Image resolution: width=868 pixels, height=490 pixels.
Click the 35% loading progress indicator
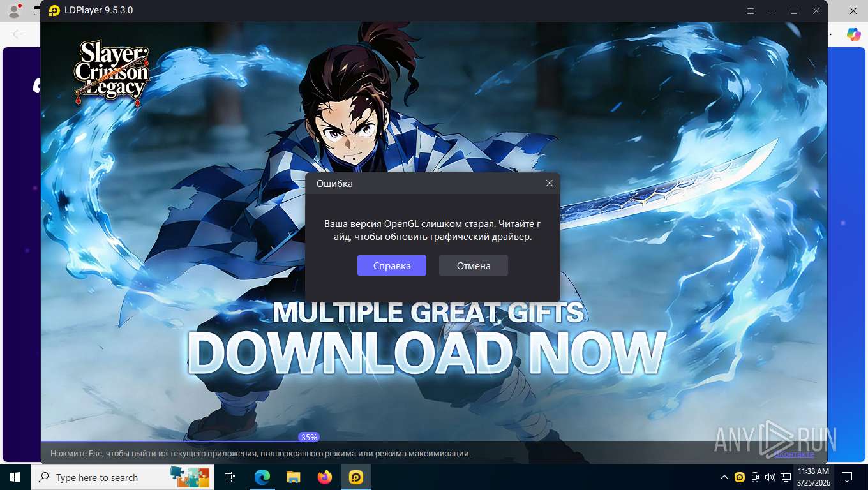pos(309,437)
